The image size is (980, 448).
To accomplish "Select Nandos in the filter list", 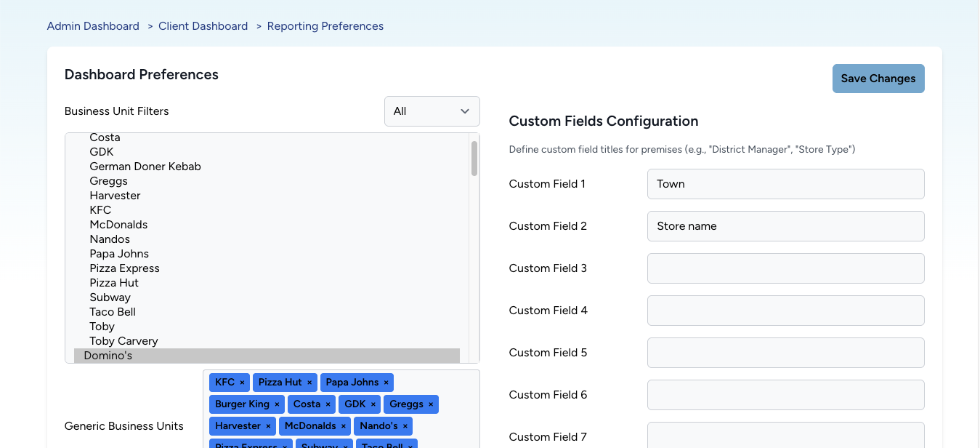I will point(110,239).
